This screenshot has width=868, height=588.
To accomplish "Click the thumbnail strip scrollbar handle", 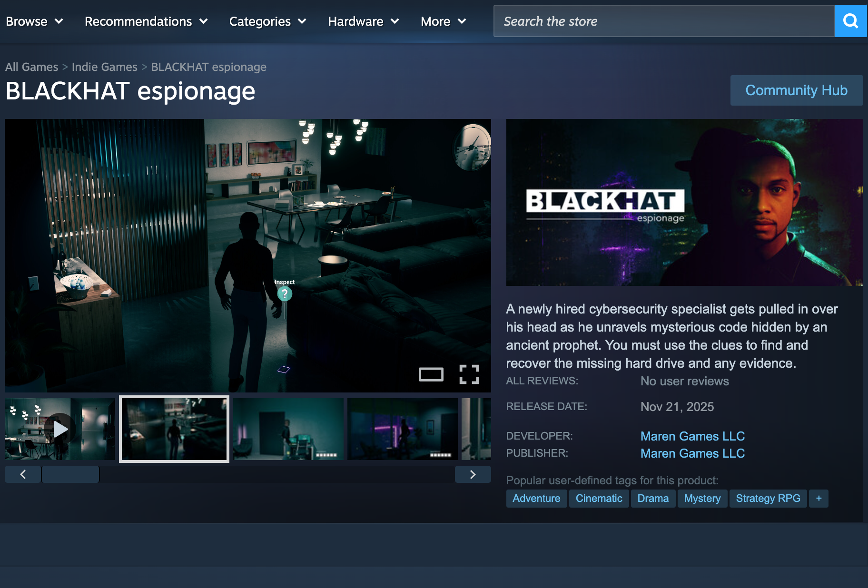I will pos(70,474).
